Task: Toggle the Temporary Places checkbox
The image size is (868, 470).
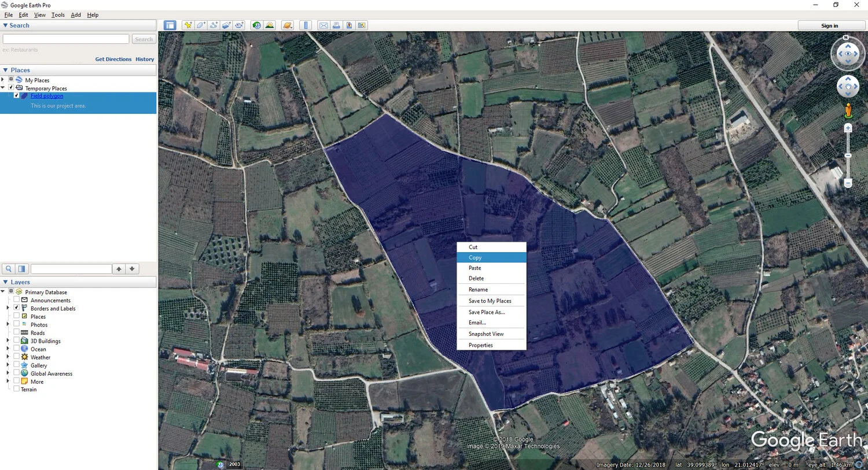Action: (11, 87)
